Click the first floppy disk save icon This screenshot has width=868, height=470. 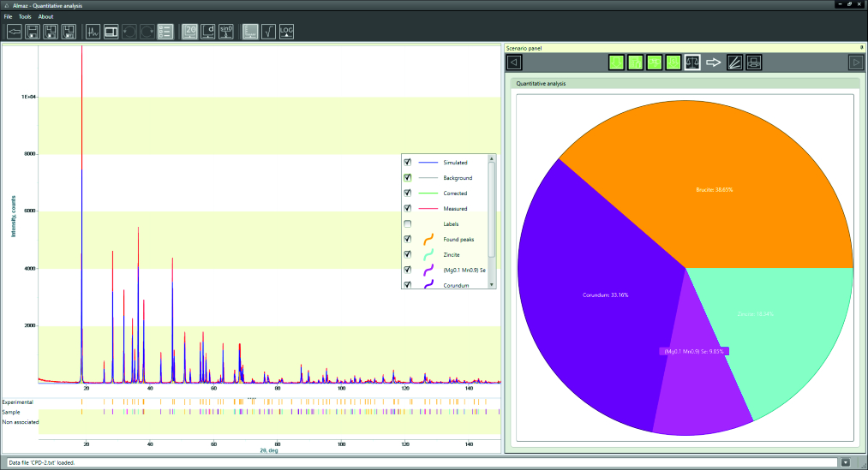[x=33, y=32]
